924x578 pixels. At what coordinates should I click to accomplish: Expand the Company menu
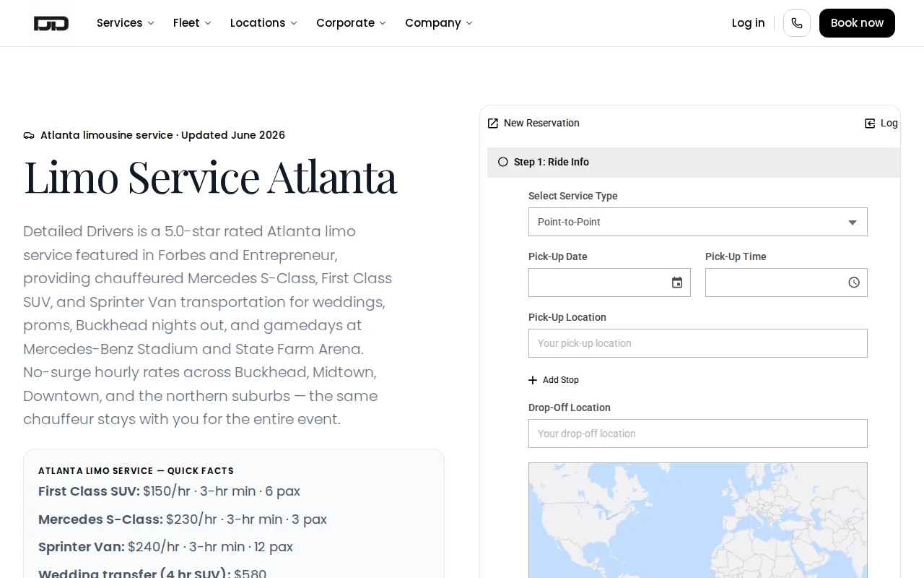tap(439, 23)
